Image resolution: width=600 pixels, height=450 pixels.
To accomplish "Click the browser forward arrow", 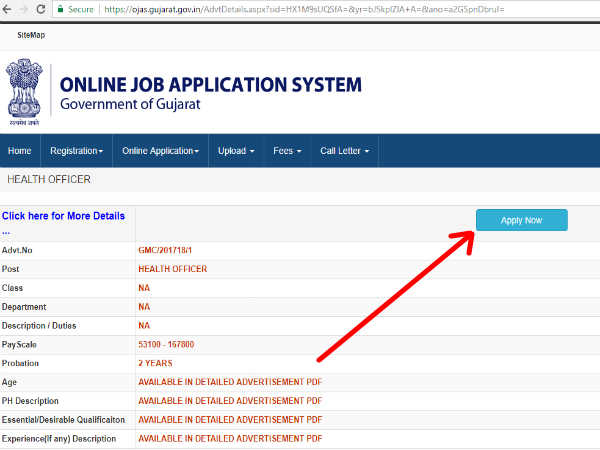I will (x=24, y=9).
